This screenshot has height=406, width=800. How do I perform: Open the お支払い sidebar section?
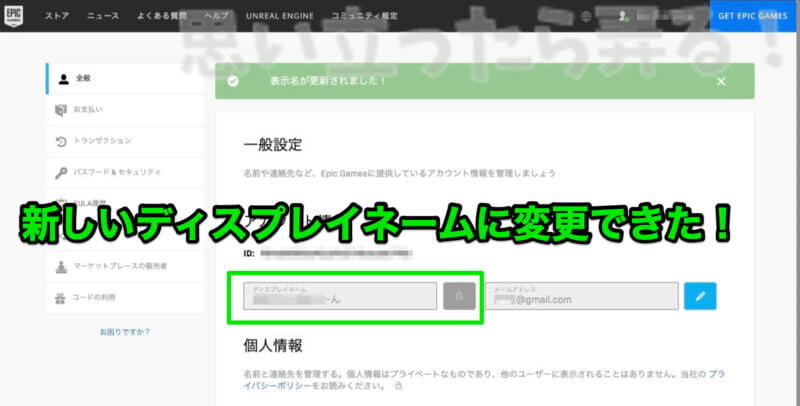tap(125, 110)
